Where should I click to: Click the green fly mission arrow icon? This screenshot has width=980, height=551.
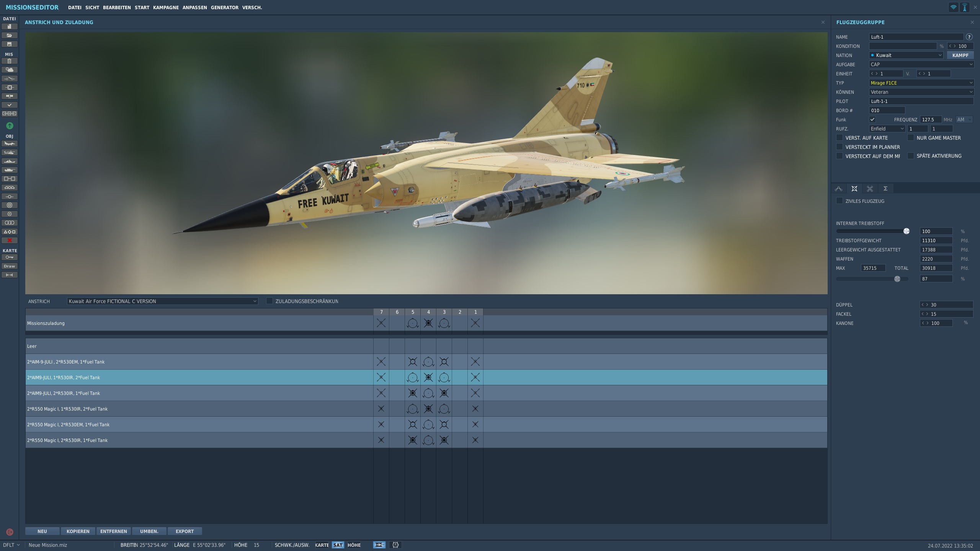(x=10, y=126)
